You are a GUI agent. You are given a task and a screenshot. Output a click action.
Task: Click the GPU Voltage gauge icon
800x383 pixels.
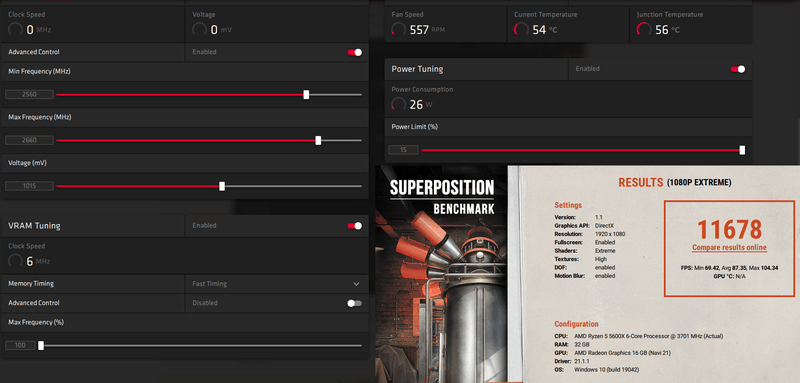tap(199, 30)
